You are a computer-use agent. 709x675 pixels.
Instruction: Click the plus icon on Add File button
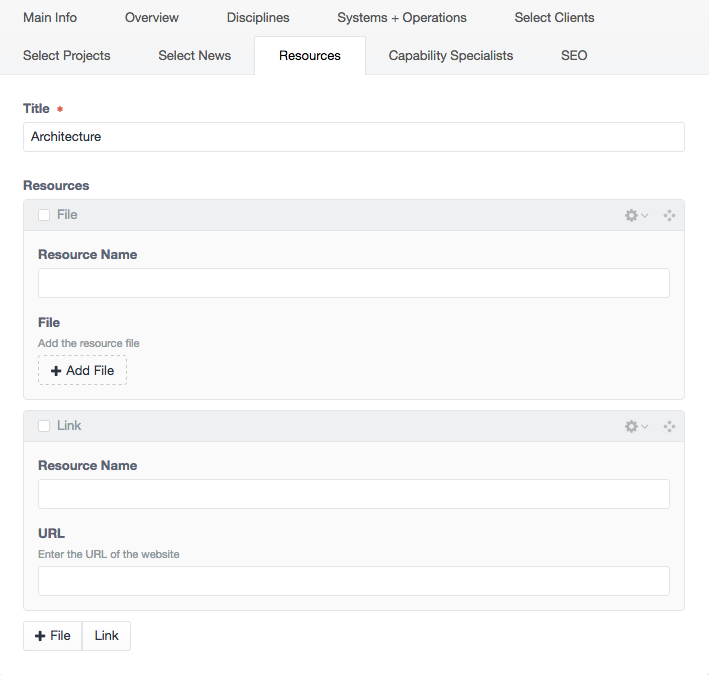click(x=56, y=371)
